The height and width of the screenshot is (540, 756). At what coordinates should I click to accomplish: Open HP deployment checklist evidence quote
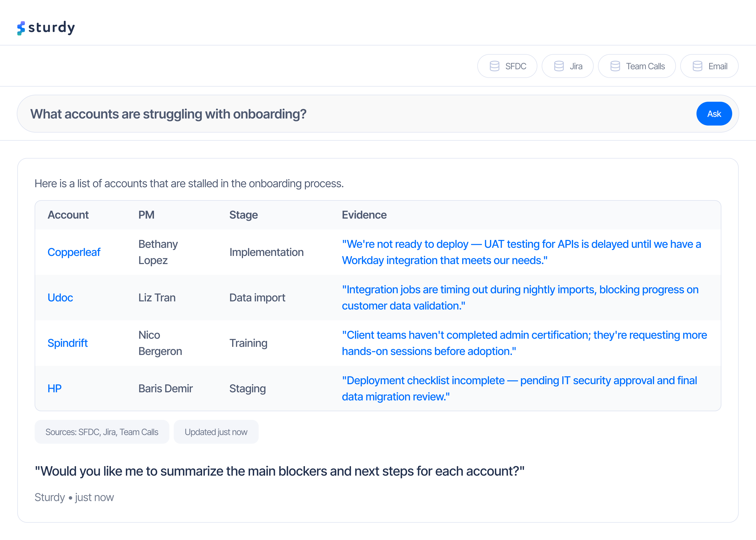(519, 388)
